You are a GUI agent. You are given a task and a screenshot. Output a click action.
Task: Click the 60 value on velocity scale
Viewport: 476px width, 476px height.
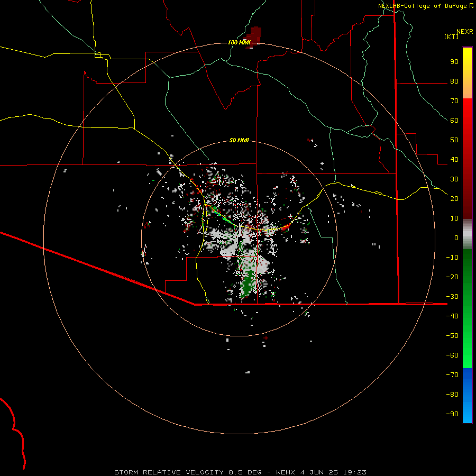(x=454, y=121)
